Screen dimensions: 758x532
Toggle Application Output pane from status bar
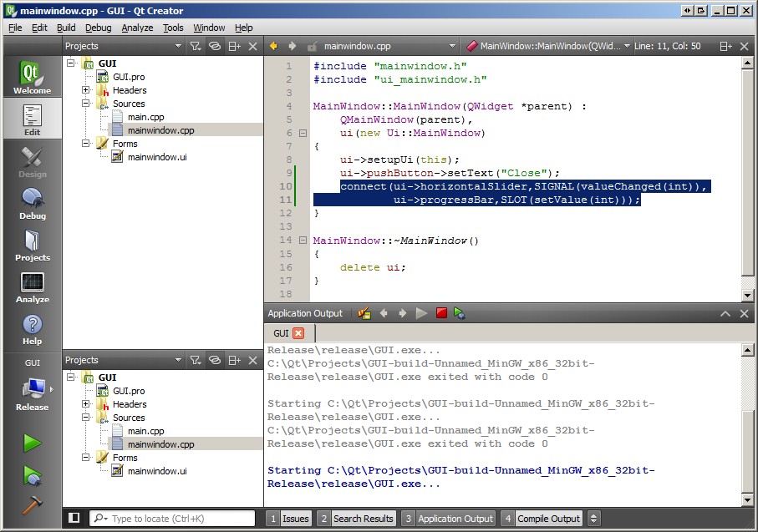pos(448,519)
